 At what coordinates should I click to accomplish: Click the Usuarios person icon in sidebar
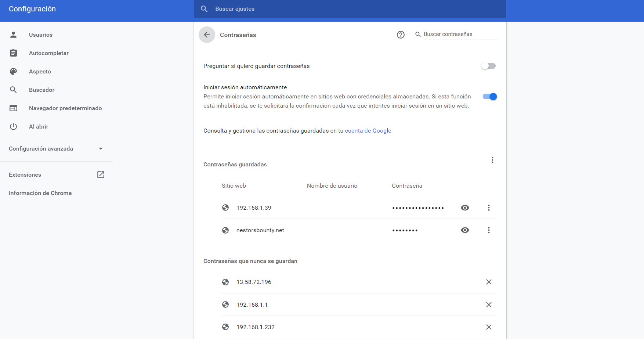[14, 35]
